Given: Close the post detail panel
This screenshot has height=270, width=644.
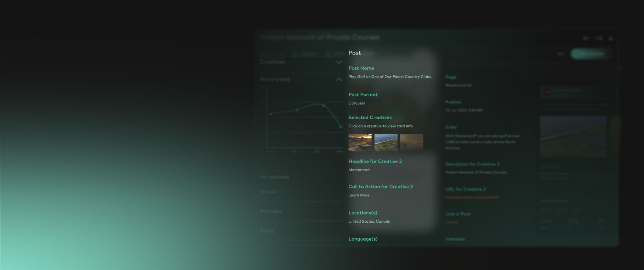Looking at the screenshot, I should point(611,38).
